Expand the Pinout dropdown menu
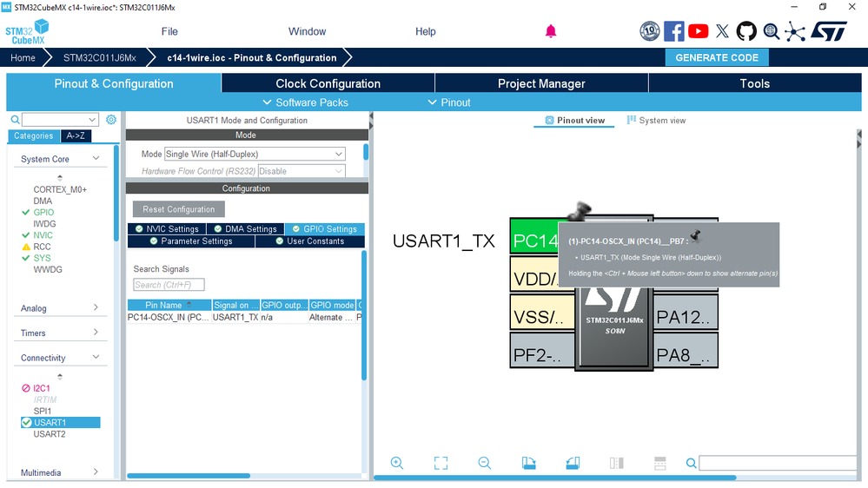This screenshot has height=488, width=868. [449, 102]
